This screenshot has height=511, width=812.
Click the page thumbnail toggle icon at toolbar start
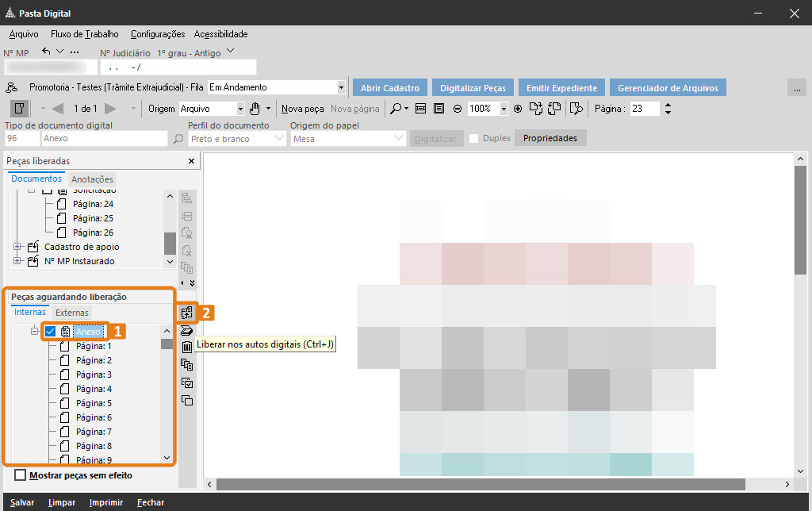click(x=19, y=109)
